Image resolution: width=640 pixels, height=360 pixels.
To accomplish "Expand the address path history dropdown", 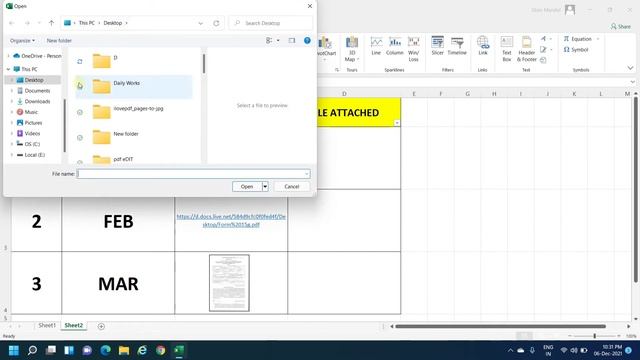I will pos(200,23).
